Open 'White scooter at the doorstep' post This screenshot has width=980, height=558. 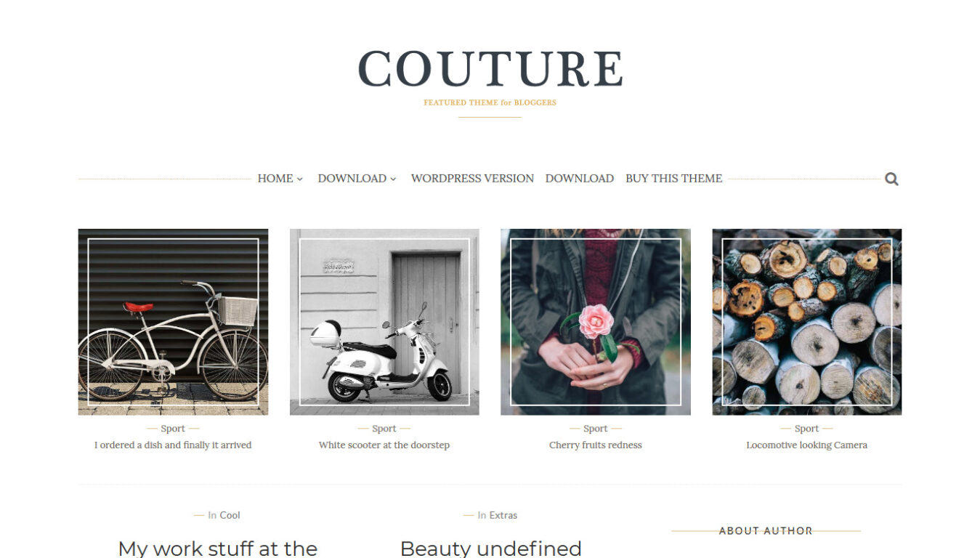click(x=384, y=445)
